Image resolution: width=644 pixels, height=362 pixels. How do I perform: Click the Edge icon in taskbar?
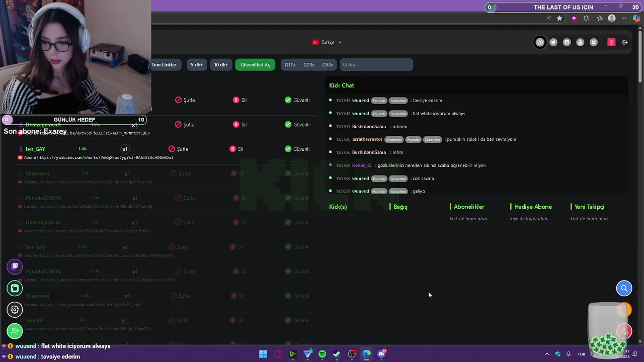[x=367, y=354]
